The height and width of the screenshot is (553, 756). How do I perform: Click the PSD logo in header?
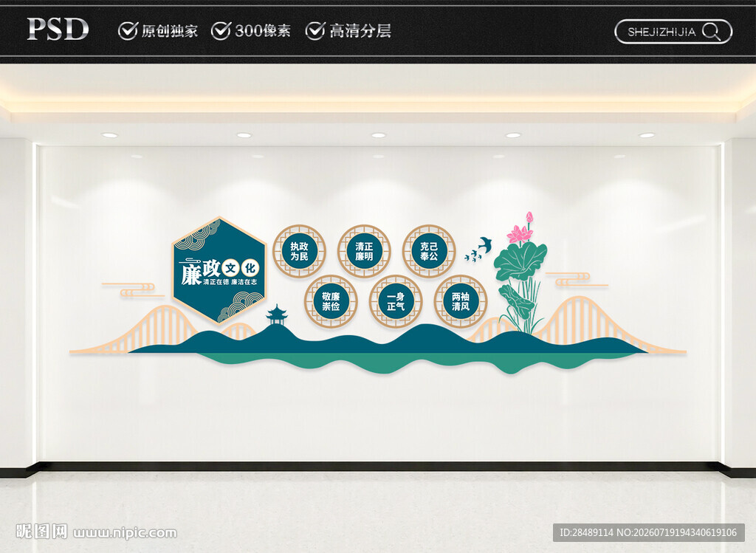click(58, 29)
